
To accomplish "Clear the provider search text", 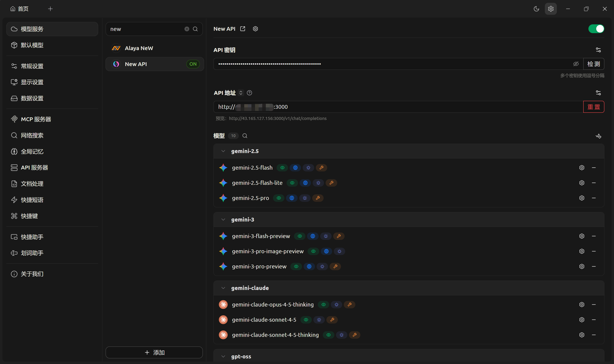I will pos(187,29).
